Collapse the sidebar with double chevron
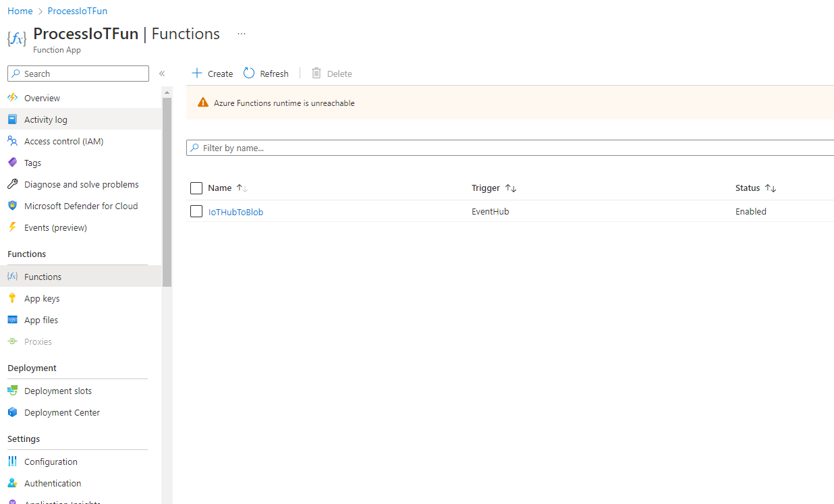Viewport: 834px width, 504px height. (x=162, y=74)
